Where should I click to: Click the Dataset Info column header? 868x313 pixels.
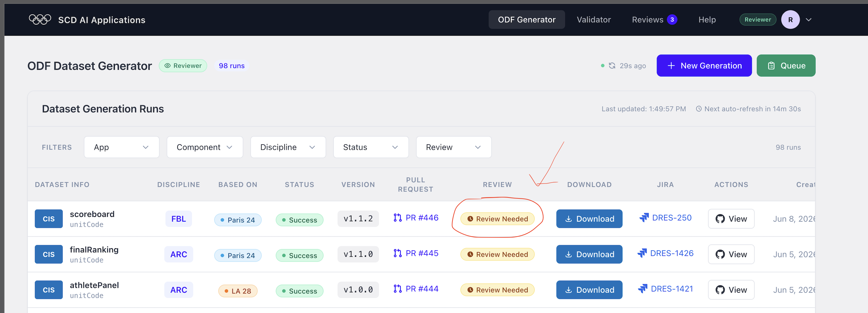62,184
